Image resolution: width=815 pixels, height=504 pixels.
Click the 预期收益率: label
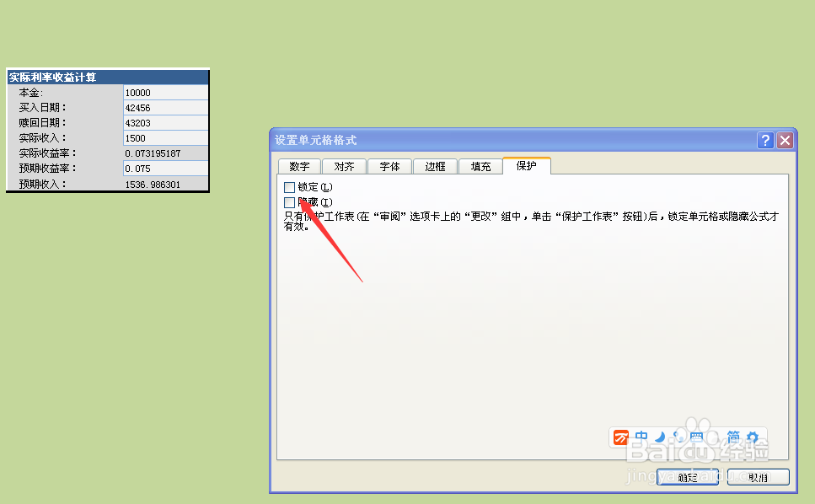point(48,169)
